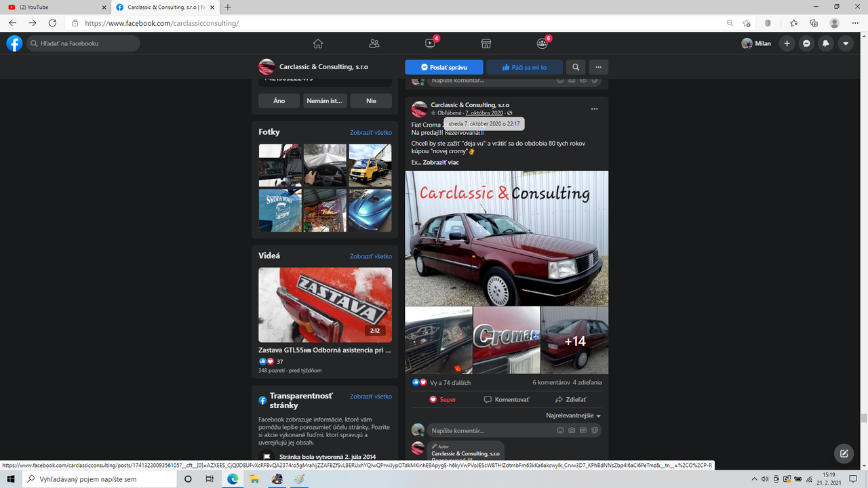The image size is (868, 488).
Task: Open the 6 komentárov link
Action: click(x=551, y=382)
